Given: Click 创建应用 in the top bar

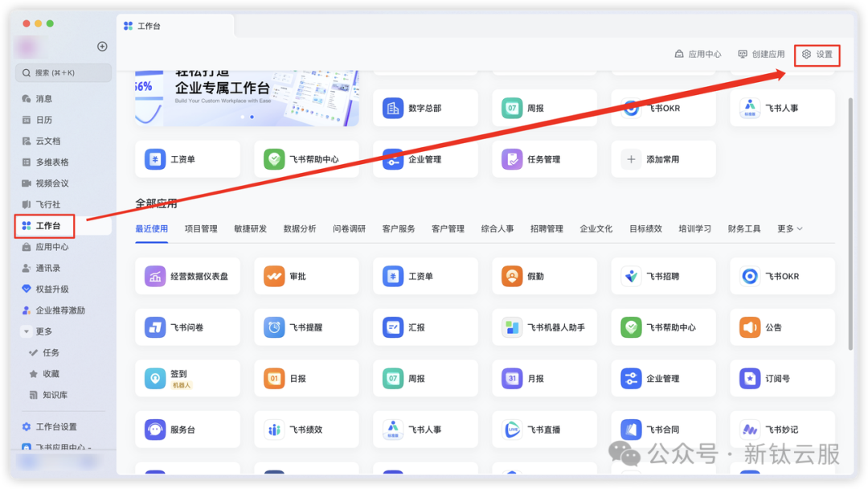Looking at the screenshot, I should pos(762,54).
